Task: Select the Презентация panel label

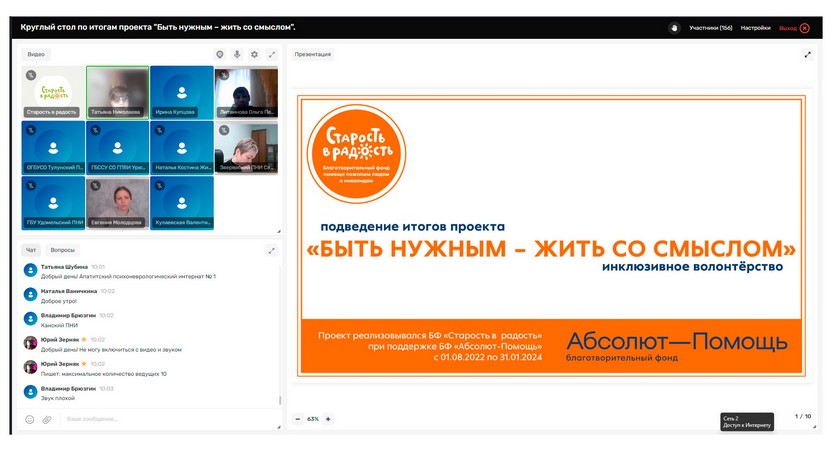Action: pyautogui.click(x=313, y=54)
